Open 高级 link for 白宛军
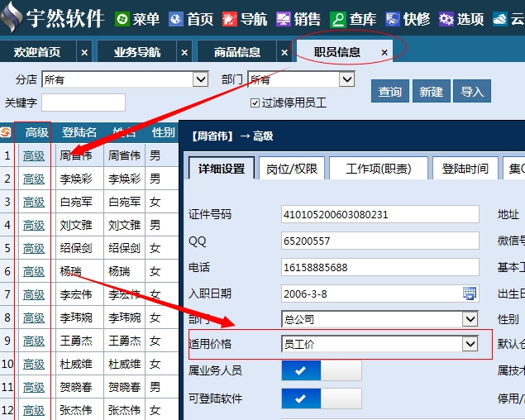 34,202
